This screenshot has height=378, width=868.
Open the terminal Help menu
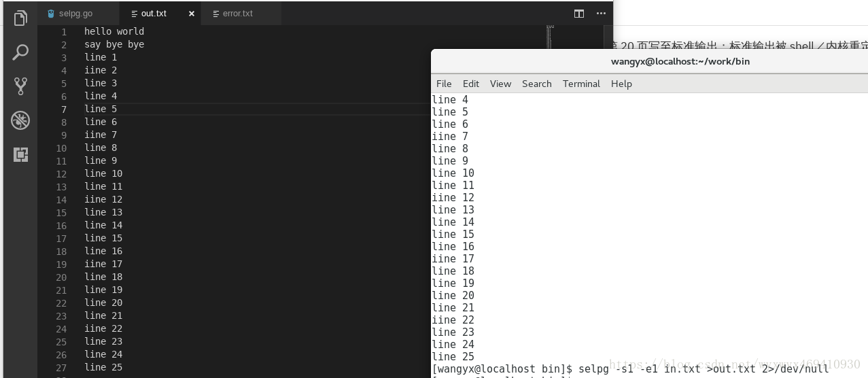click(621, 84)
